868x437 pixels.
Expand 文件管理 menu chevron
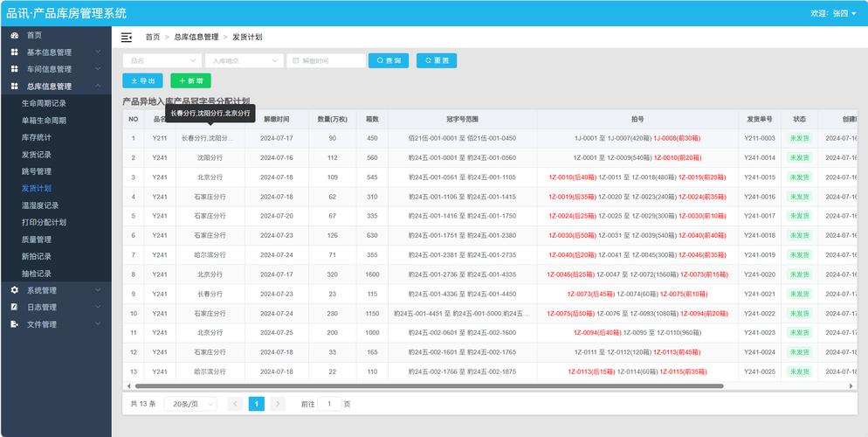coord(98,324)
